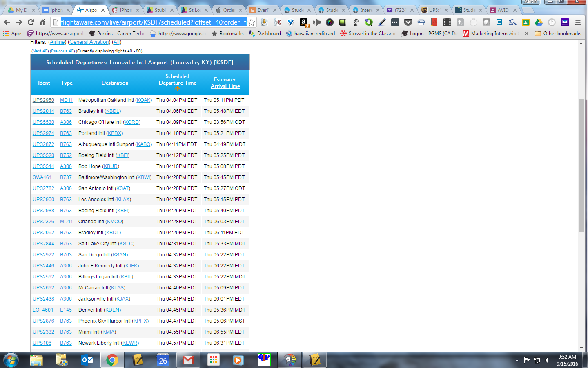588x368 pixels.
Task: Reload the FlightAware page
Action: [x=31, y=22]
